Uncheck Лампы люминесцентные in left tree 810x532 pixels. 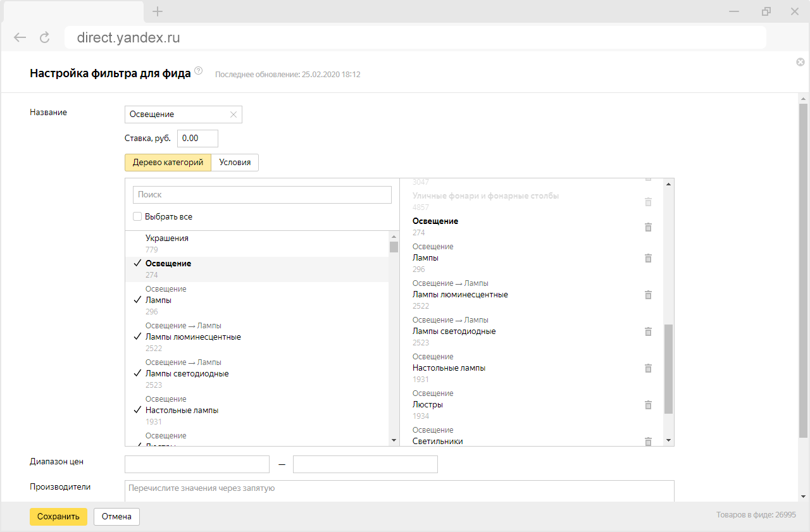pos(137,337)
